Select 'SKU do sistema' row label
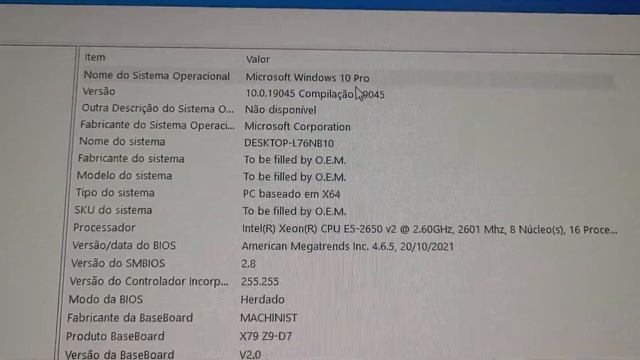The height and width of the screenshot is (360, 640). click(x=113, y=210)
